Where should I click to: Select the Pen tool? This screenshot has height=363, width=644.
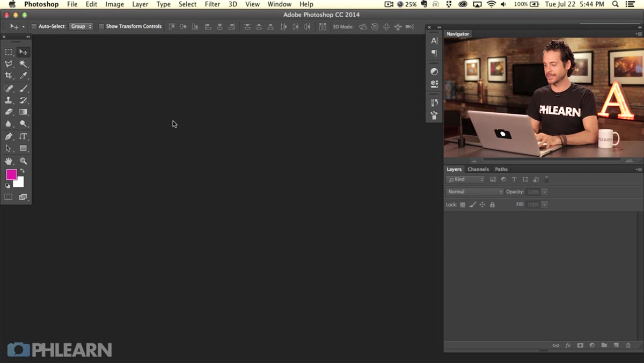(9, 136)
